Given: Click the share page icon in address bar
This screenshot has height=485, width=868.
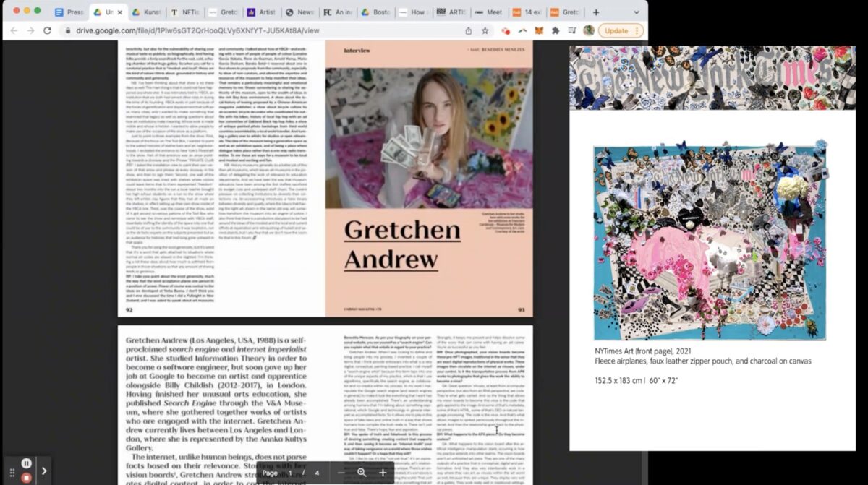Looking at the screenshot, I should coord(469,30).
